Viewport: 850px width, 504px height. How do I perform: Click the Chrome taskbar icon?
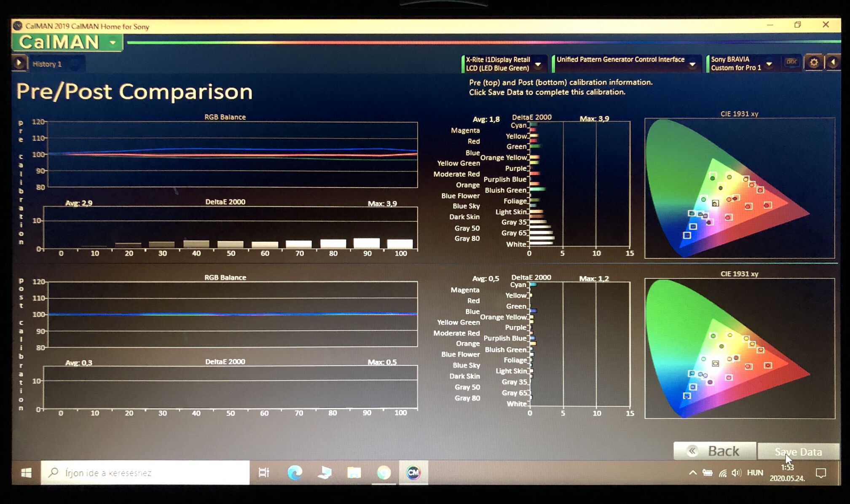click(383, 473)
